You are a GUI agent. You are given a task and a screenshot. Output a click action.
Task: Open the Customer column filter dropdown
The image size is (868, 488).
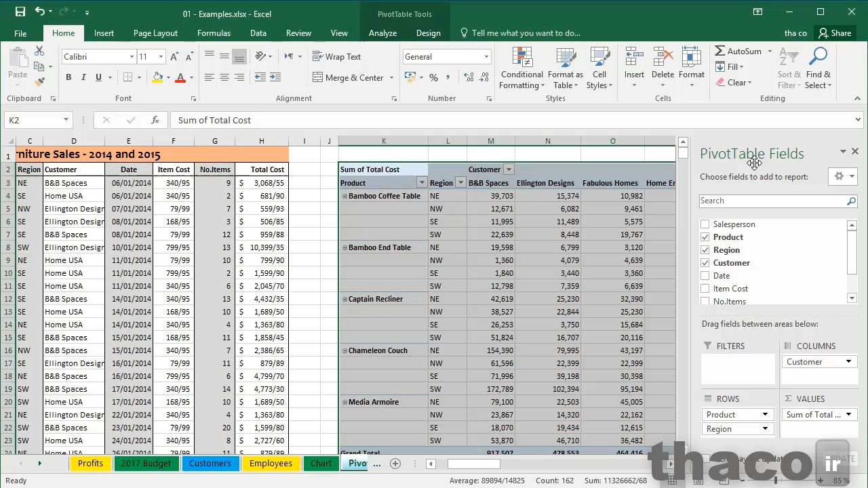[x=509, y=169]
